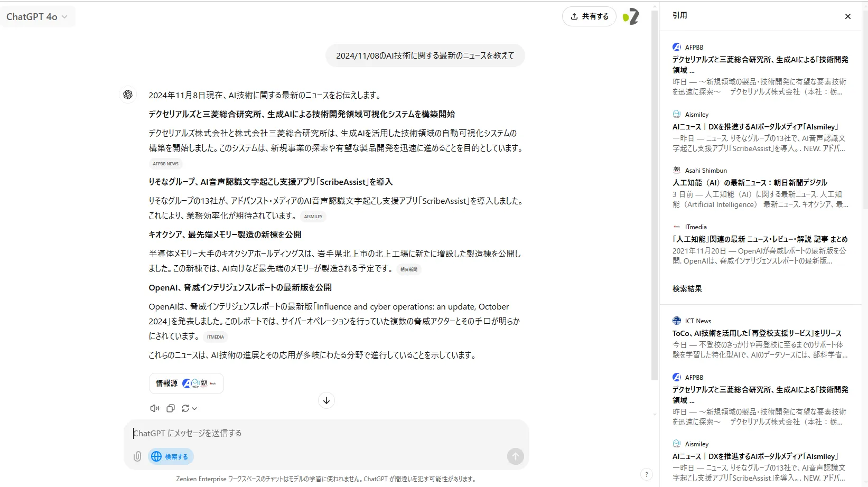868x487 pixels.
Task: Click the ICT News site icon
Action: coord(677,321)
